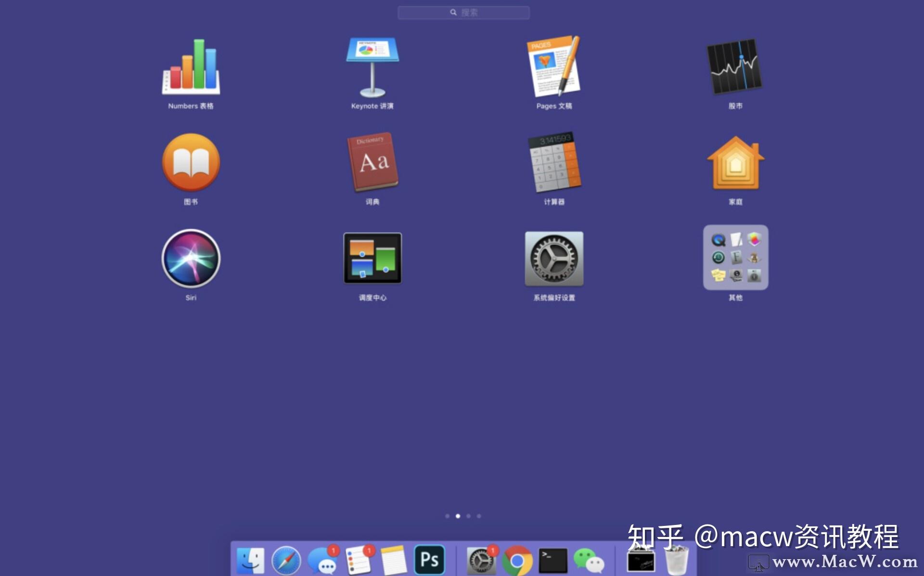
Task: Open the 计算器 calculator app
Action: (x=554, y=162)
